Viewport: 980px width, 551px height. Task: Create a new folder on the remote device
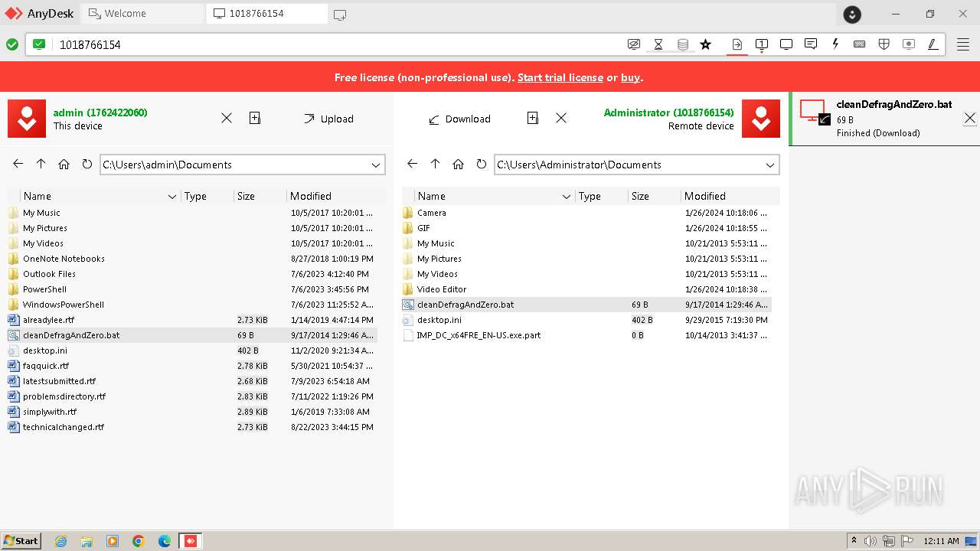[533, 118]
